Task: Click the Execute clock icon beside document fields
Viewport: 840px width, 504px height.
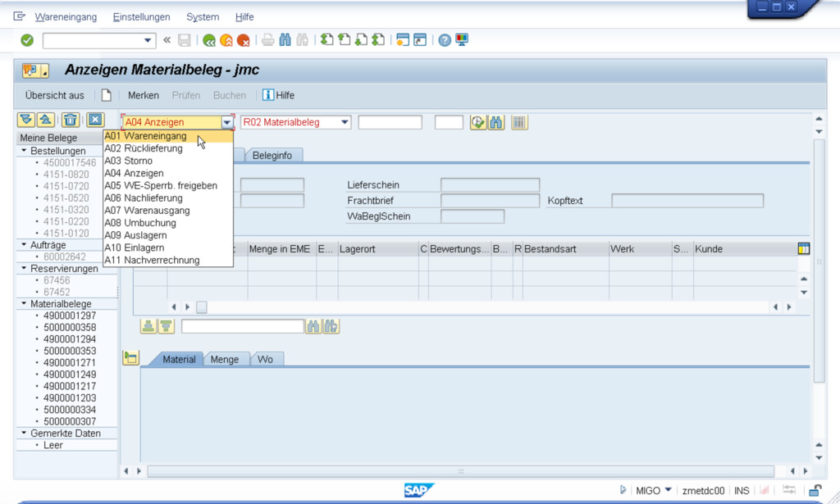Action: 478,123
